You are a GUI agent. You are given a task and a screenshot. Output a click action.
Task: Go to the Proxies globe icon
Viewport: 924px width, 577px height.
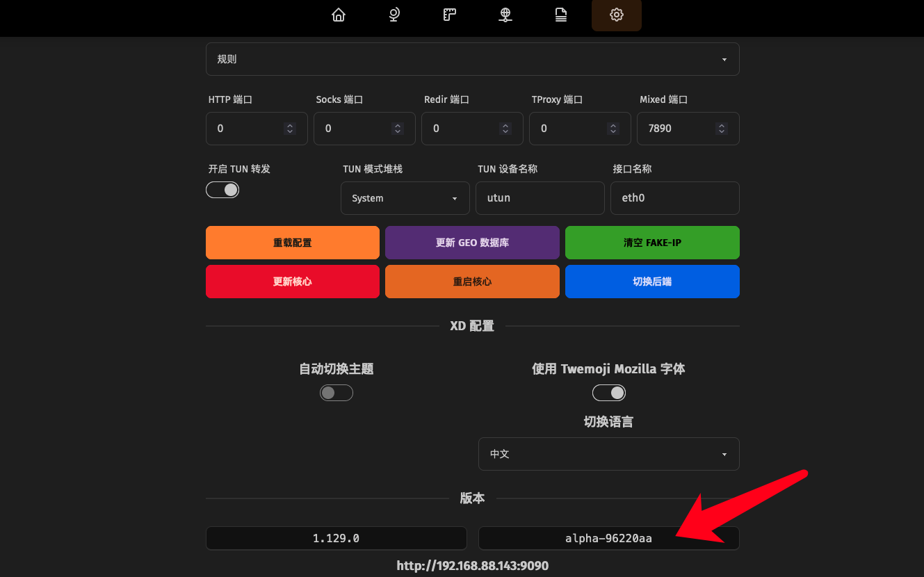point(394,15)
